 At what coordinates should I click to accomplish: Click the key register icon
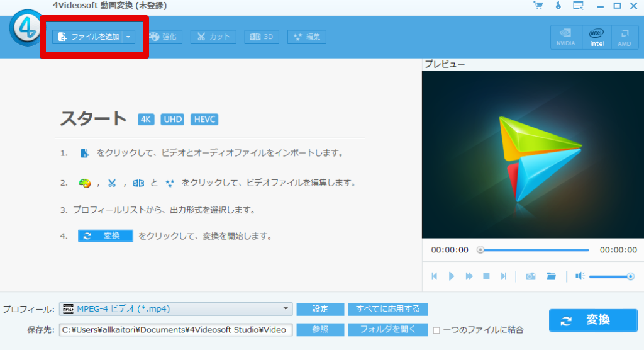tap(558, 5)
